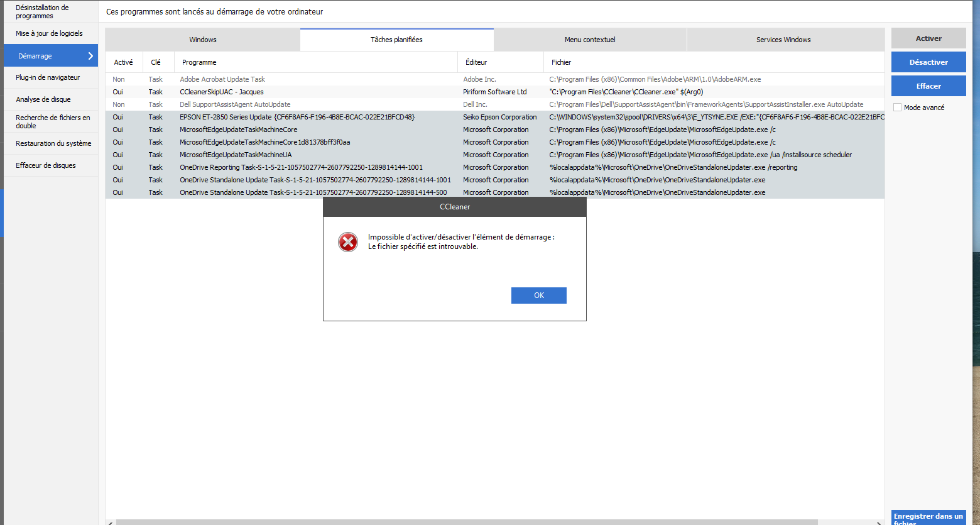Click the Effacer button

(928, 86)
